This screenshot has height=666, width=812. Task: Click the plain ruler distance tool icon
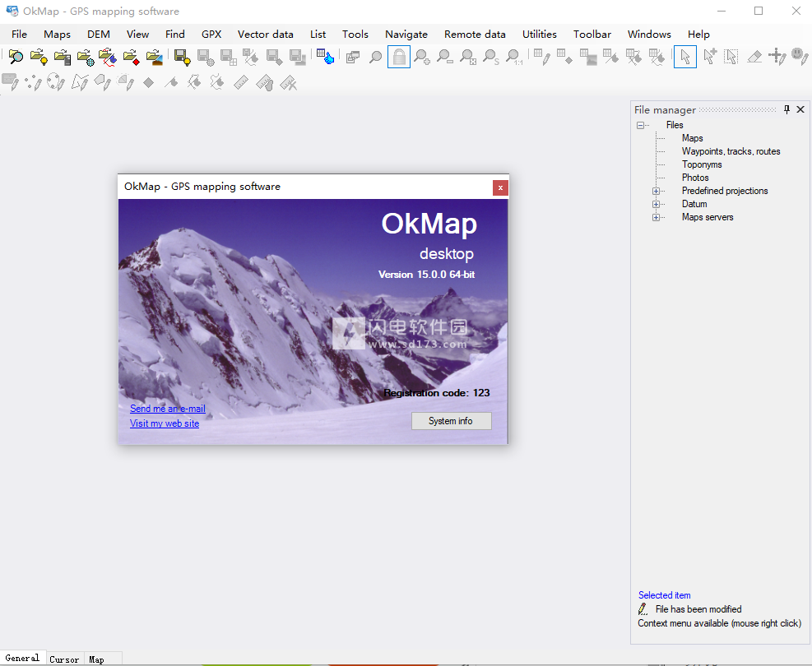click(x=241, y=82)
